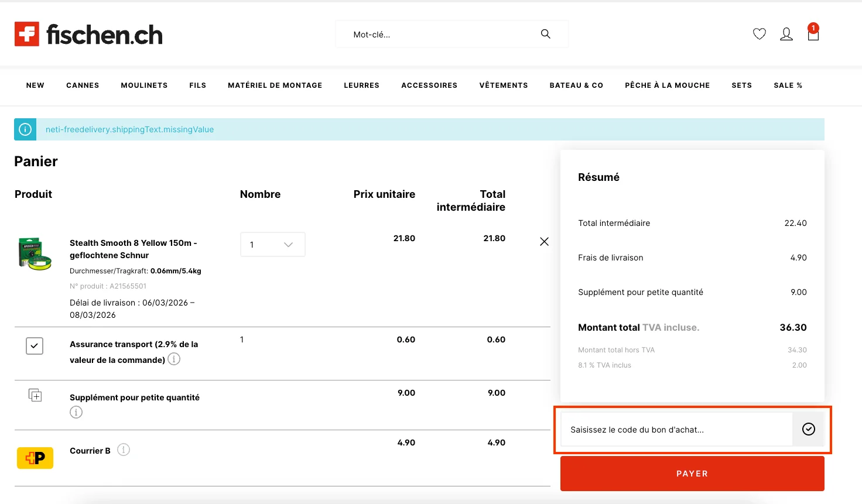
Task: Click the Swiss Post icon next to Courrier B
Action: (x=35, y=458)
